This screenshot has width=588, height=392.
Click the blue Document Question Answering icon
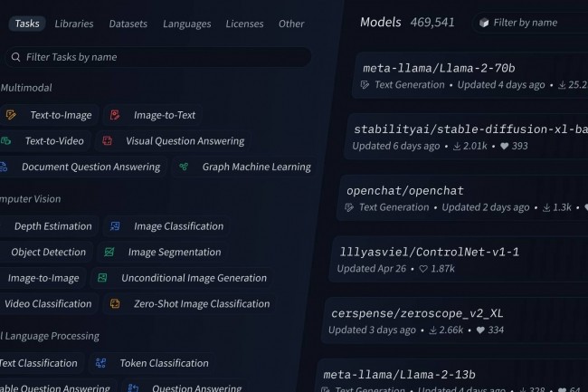(x=4, y=167)
